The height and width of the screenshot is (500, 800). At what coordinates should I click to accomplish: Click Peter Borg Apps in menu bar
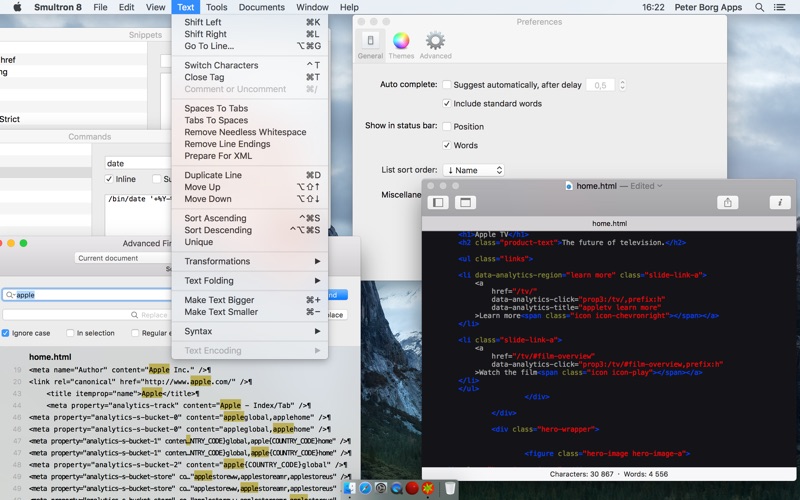click(708, 7)
